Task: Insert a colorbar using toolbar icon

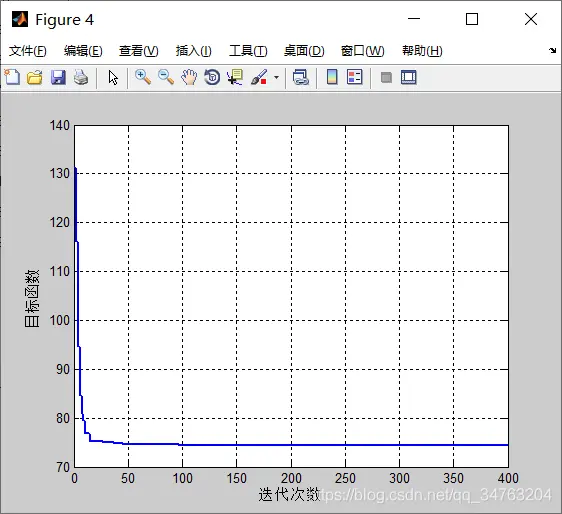Action: tap(332, 77)
